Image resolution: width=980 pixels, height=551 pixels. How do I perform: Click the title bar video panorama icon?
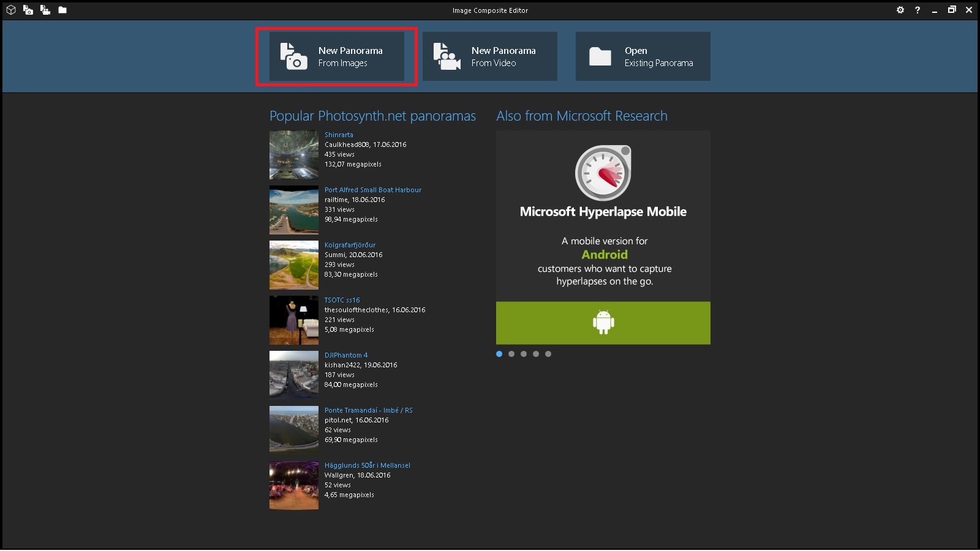(x=45, y=10)
